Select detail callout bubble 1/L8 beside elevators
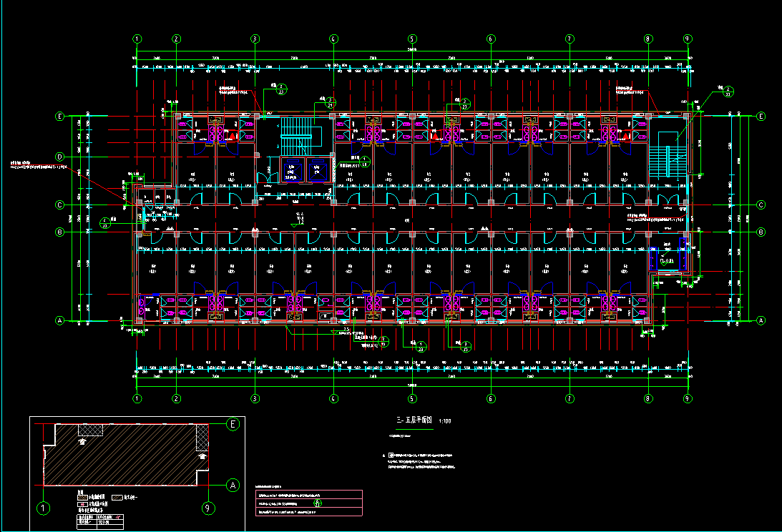782x532 pixels. point(364,162)
